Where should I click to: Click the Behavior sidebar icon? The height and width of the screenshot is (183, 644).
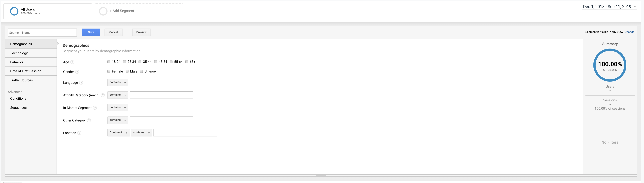16,62
